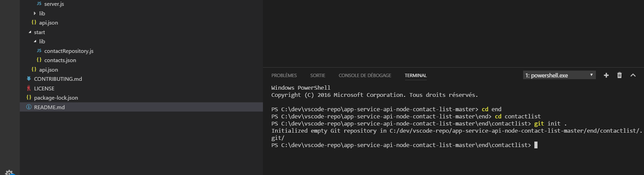Click the LICENSE file icon
The height and width of the screenshot is (175, 644).
click(x=29, y=88)
